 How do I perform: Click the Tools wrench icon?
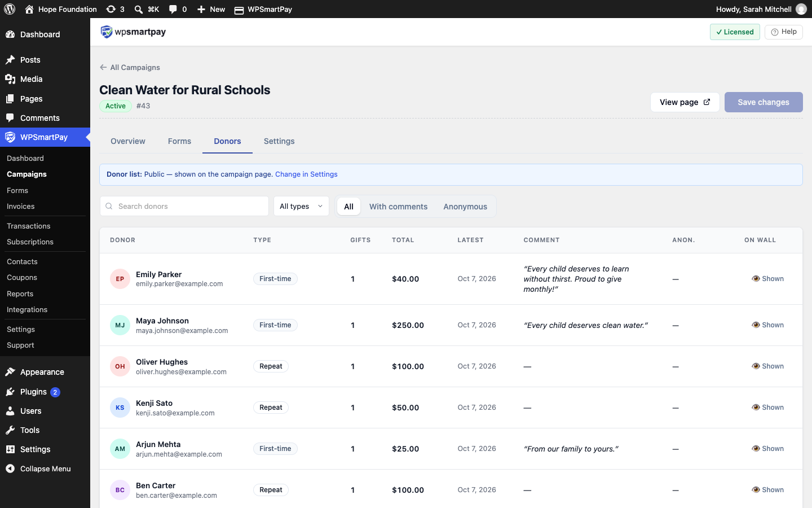[10, 430]
